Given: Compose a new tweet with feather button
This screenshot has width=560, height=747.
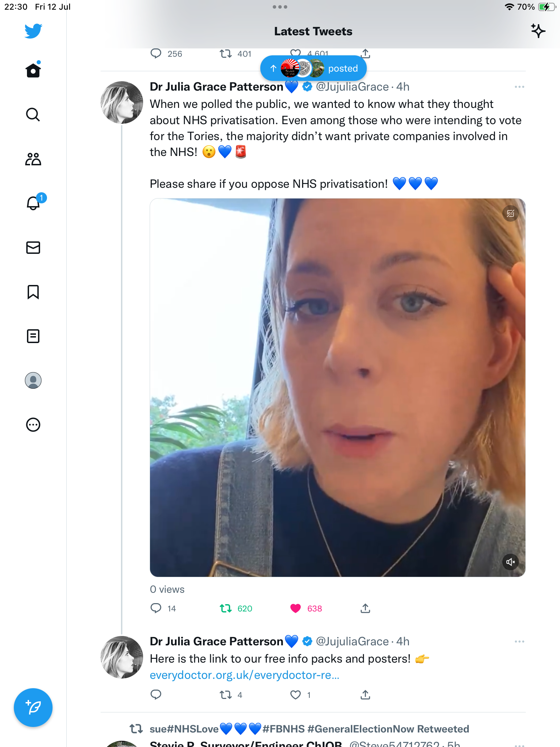Looking at the screenshot, I should click(33, 708).
